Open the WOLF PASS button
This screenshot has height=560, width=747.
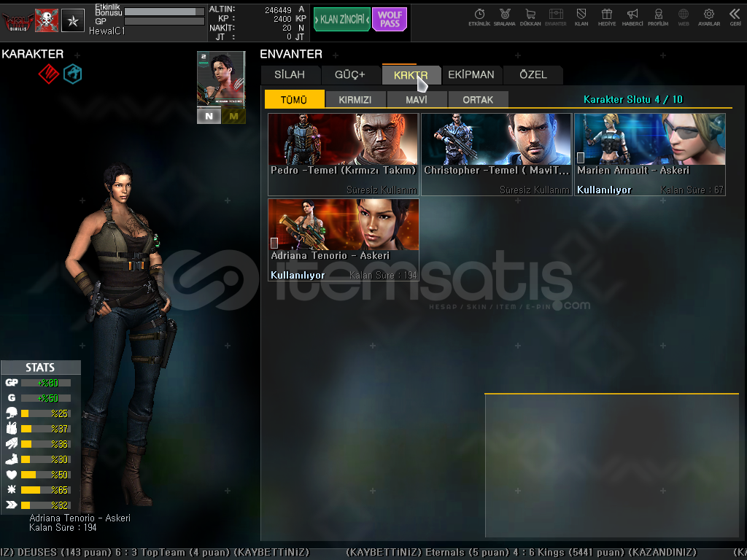(x=390, y=19)
